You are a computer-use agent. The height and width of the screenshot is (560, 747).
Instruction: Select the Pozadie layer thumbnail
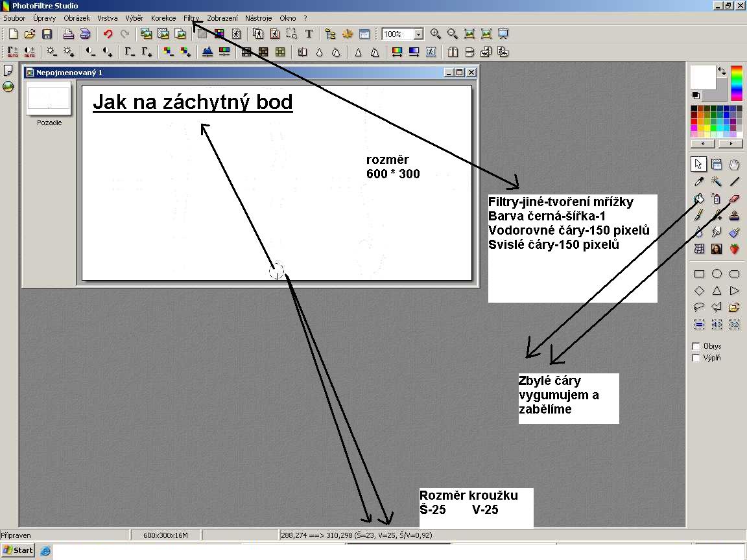point(49,99)
